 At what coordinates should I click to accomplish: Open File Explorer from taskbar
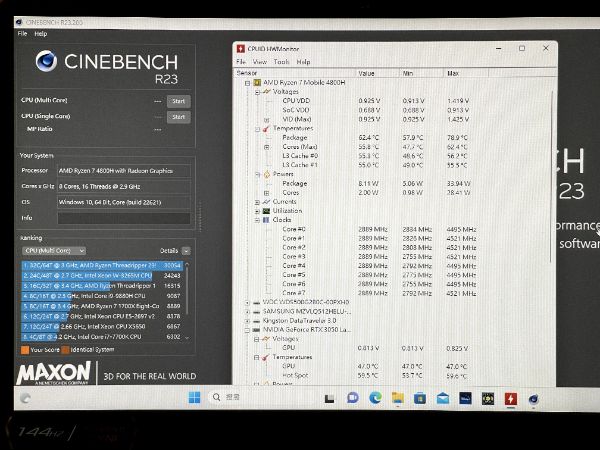click(x=398, y=398)
